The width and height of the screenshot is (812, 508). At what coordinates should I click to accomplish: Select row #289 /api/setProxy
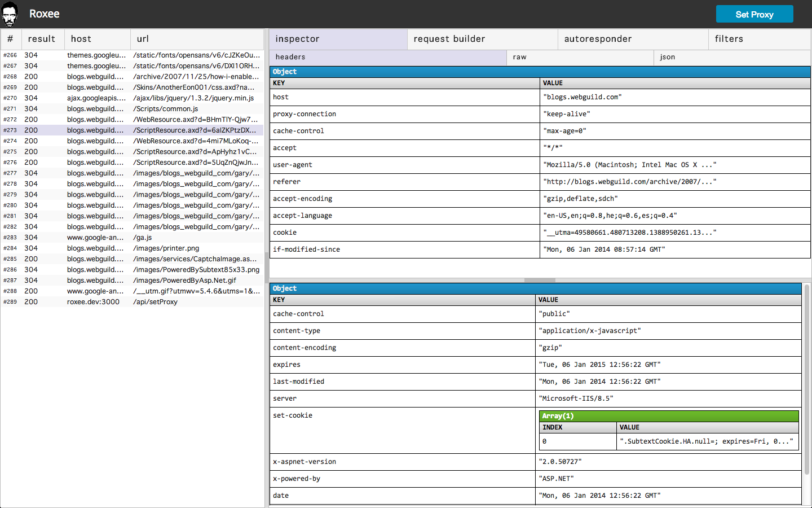(132, 302)
